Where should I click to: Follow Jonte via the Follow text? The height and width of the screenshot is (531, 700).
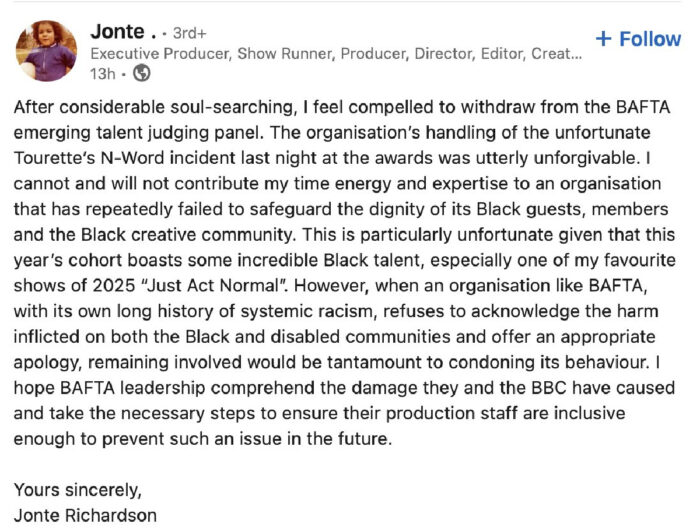[650, 39]
